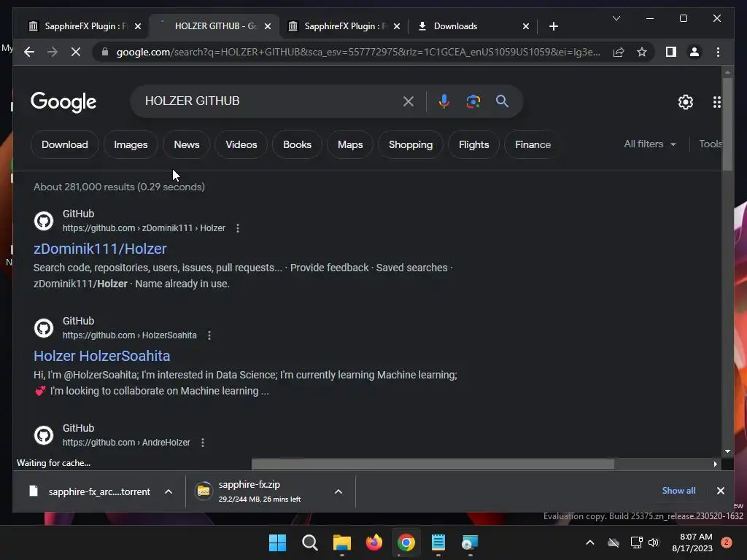Open options for zDominik111 result
Viewport: 747px width, 560px height.
pyautogui.click(x=238, y=228)
